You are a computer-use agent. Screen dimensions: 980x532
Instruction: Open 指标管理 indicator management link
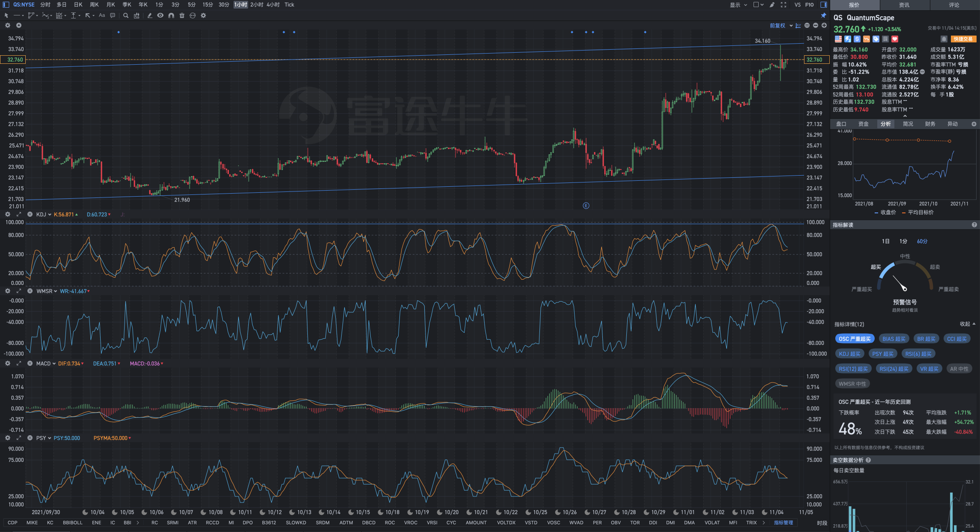click(x=783, y=523)
